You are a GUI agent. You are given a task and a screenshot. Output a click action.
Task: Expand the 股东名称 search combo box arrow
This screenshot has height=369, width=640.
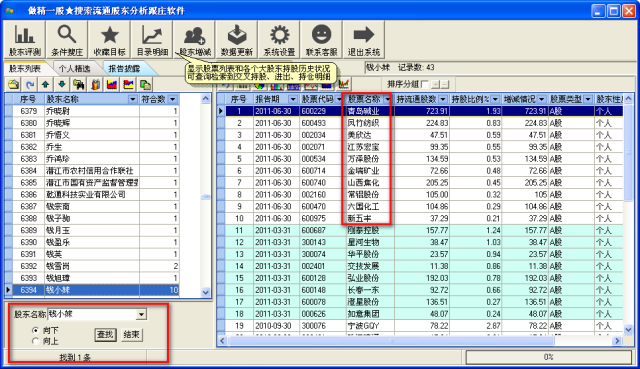click(141, 314)
